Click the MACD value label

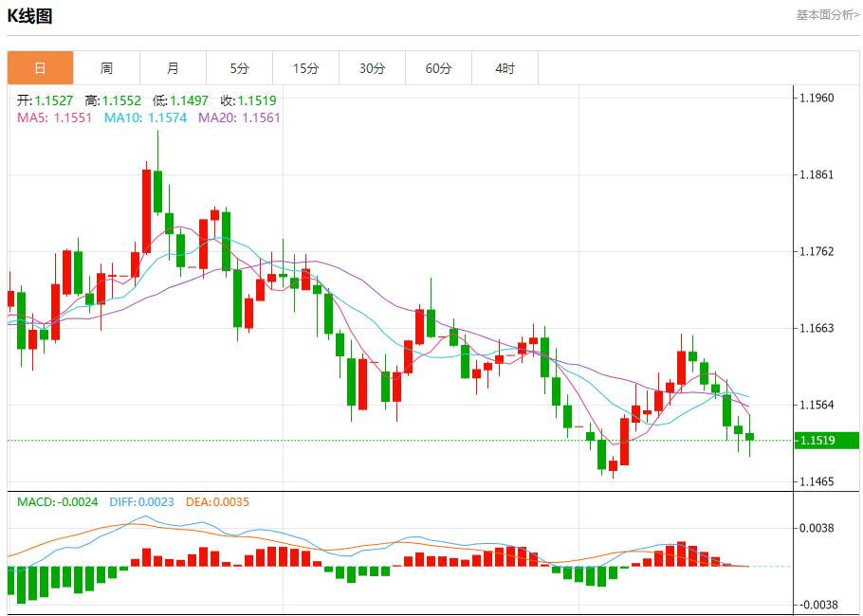tap(58, 501)
